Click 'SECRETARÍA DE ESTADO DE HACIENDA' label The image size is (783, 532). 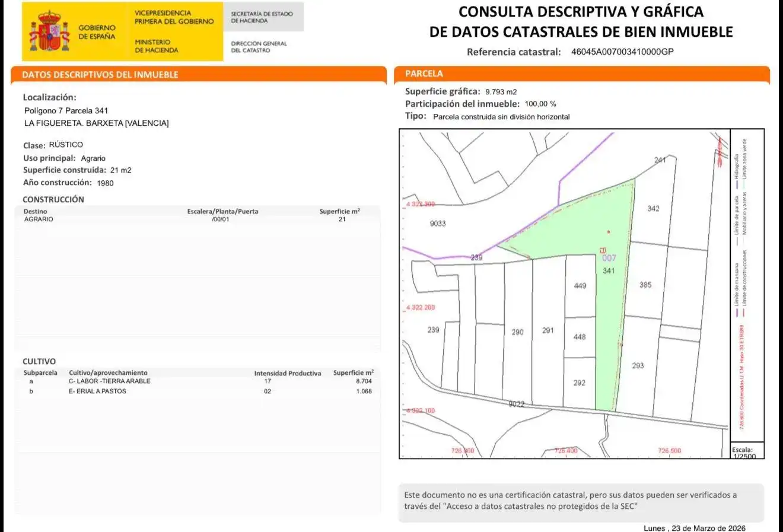tap(262, 17)
